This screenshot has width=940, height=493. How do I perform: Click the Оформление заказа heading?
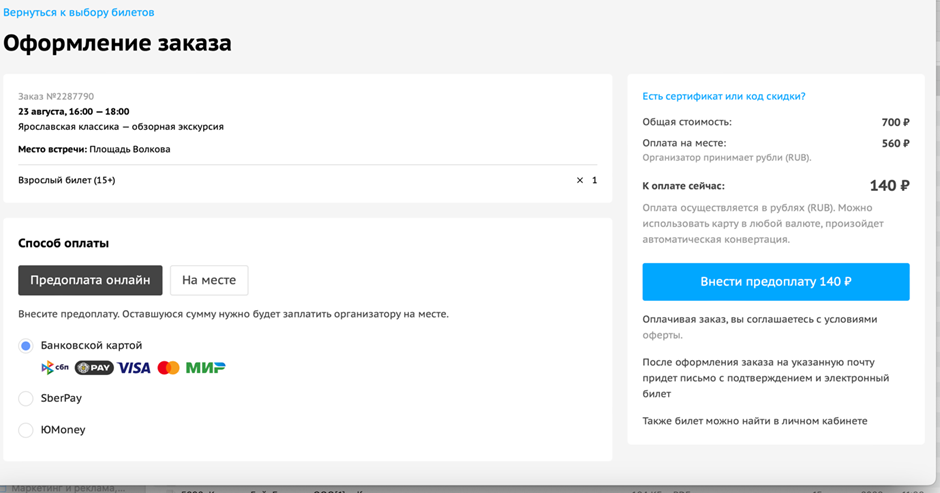coord(117,44)
